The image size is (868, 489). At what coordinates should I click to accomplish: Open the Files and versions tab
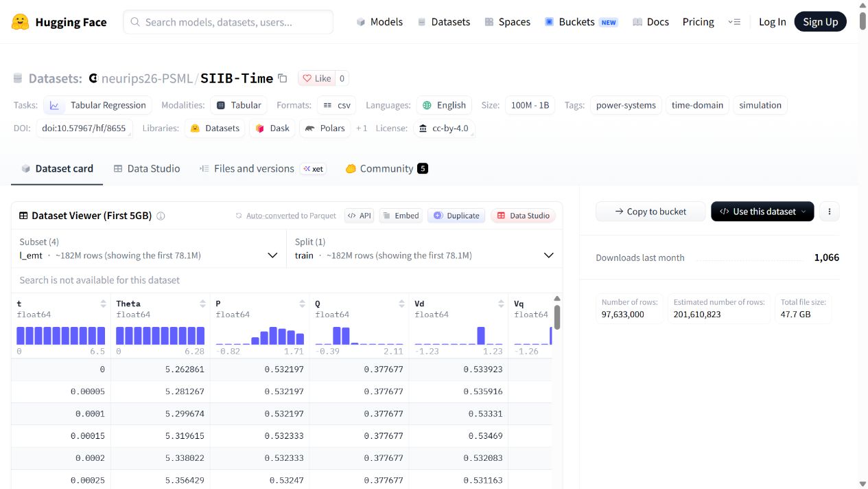pos(246,168)
